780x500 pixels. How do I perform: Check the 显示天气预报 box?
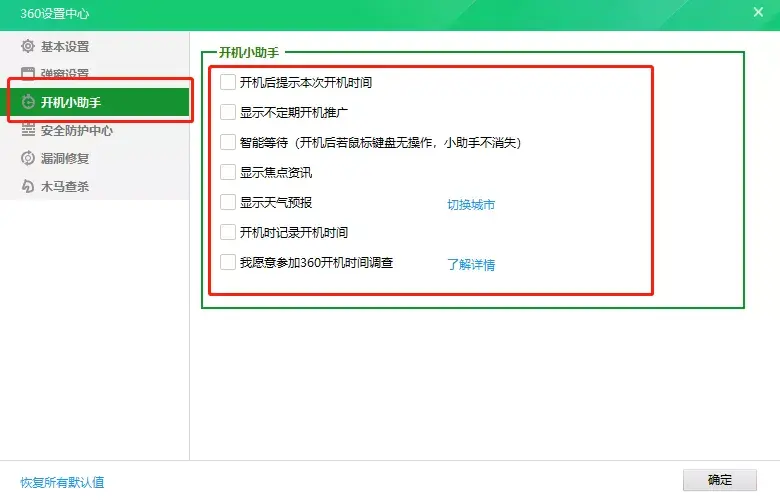[x=228, y=202]
